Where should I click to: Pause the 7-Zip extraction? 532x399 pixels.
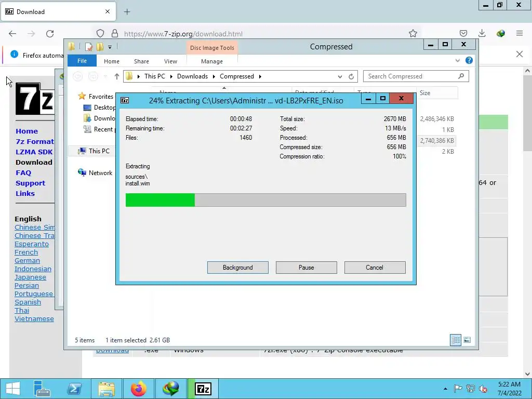click(x=306, y=268)
